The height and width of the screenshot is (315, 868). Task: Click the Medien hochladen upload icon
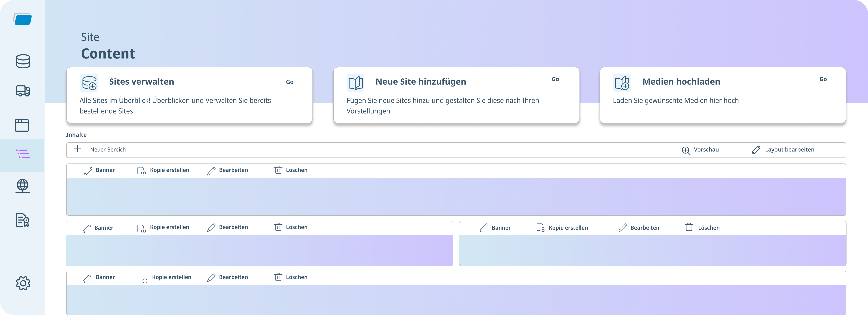pos(622,83)
